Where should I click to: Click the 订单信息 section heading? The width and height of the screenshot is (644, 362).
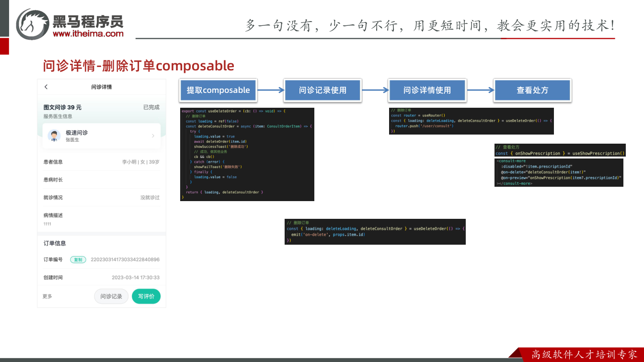55,243
